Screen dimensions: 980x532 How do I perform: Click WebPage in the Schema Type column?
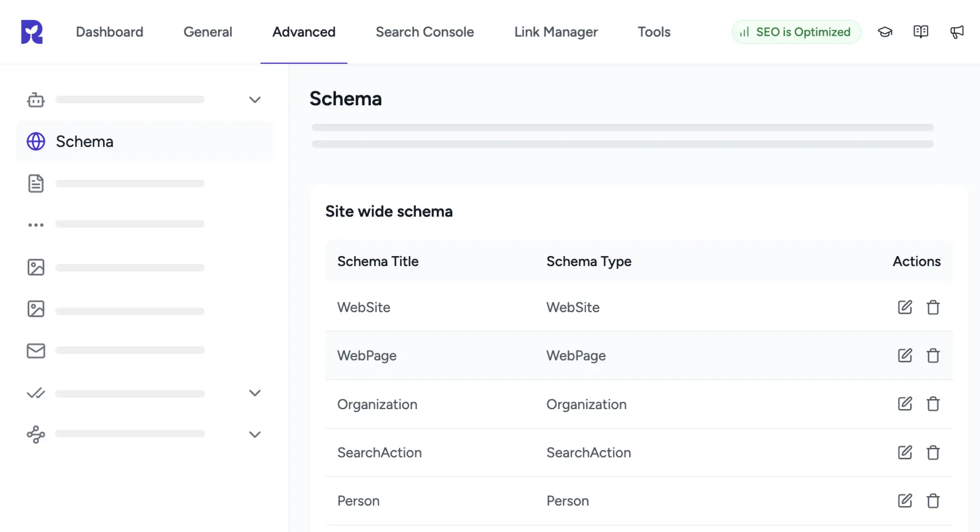coord(576,355)
